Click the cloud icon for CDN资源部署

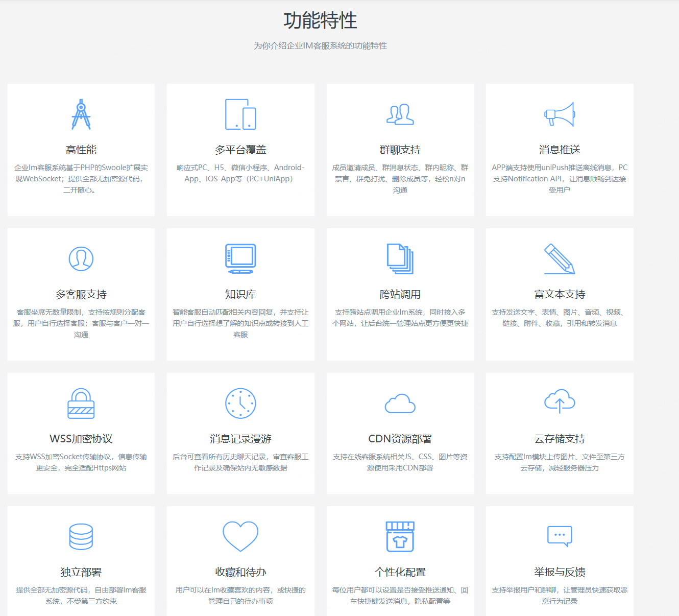[400, 404]
